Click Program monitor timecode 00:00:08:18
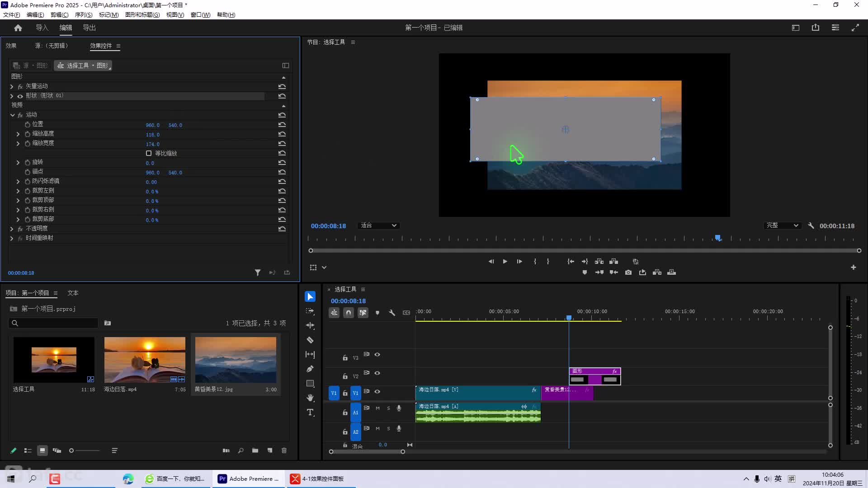This screenshot has width=868, height=488. tap(328, 226)
